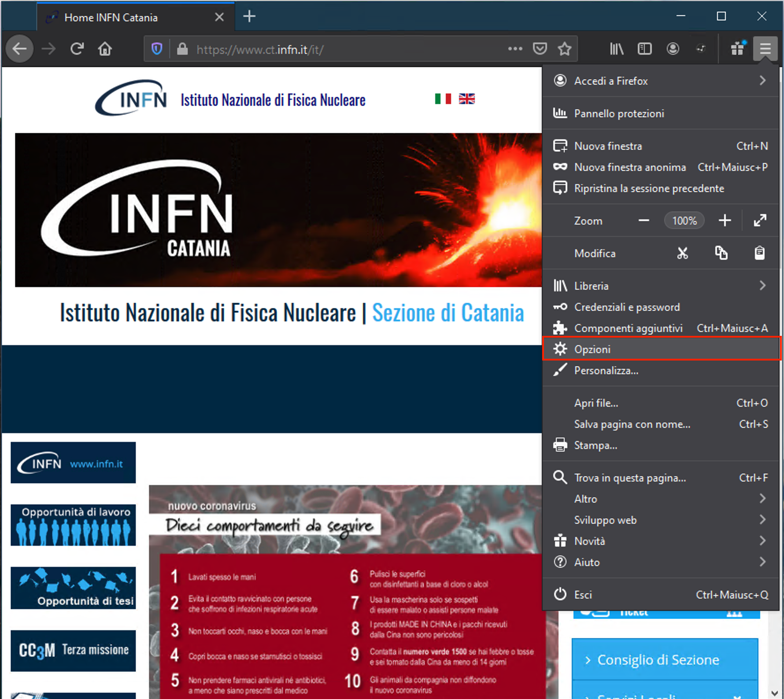This screenshot has height=699, width=784.
Task: Choose Trova in questa pagina...
Action: click(x=661, y=478)
